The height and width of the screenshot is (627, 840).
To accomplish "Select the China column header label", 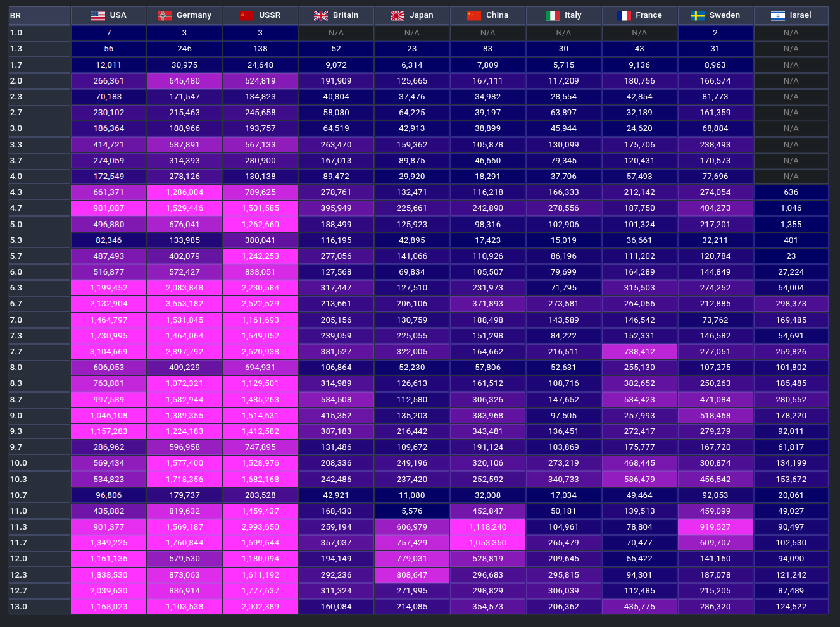I will pos(497,15).
